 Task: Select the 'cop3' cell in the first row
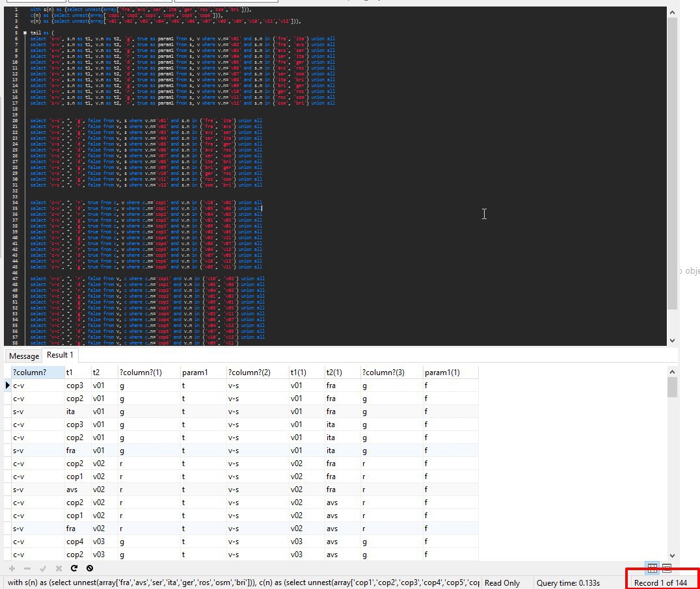[77, 386]
